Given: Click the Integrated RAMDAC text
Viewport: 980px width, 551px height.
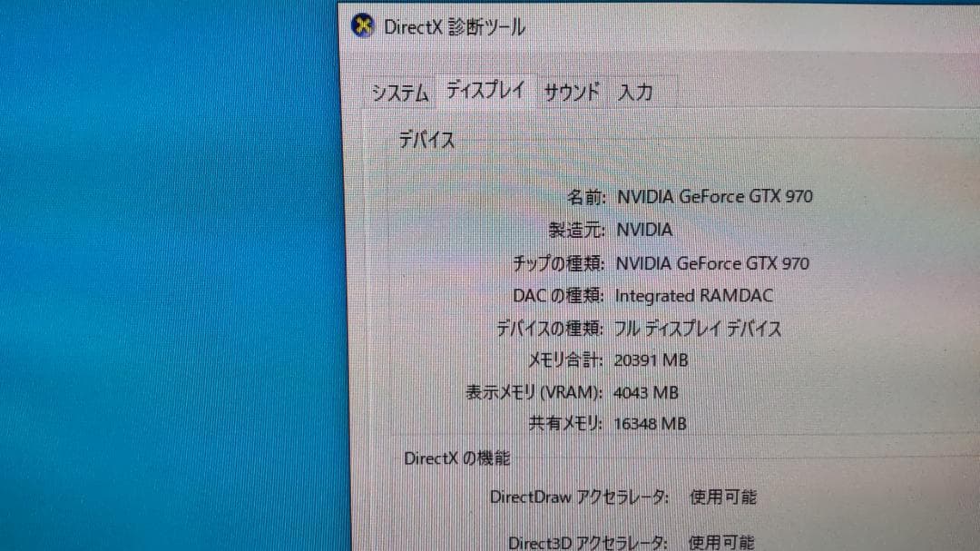Looking at the screenshot, I should tap(694, 296).
